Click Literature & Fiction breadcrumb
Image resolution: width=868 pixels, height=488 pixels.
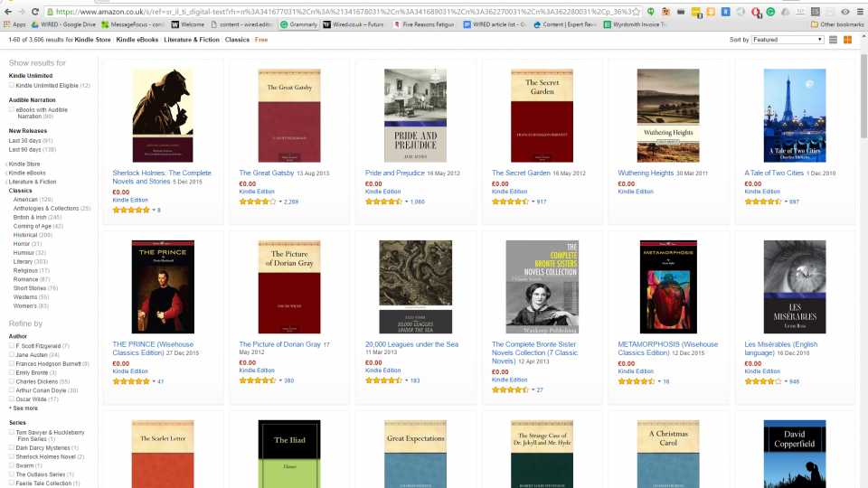192,40
